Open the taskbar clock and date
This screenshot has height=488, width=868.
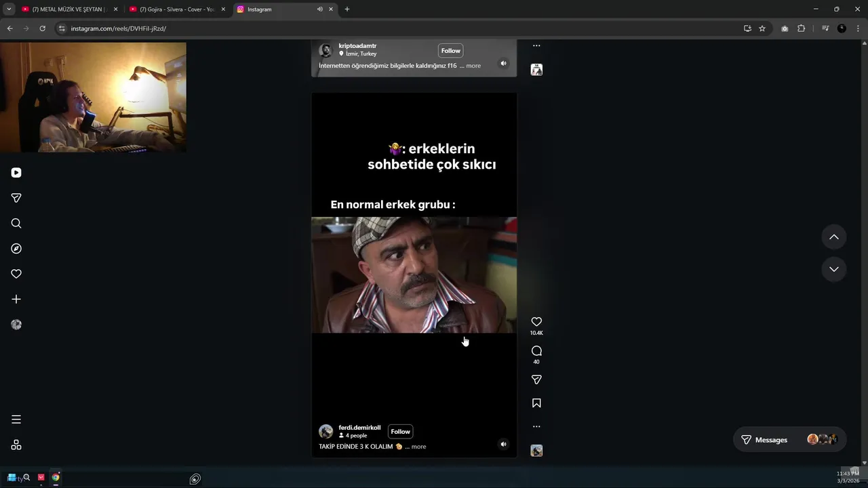click(848, 477)
